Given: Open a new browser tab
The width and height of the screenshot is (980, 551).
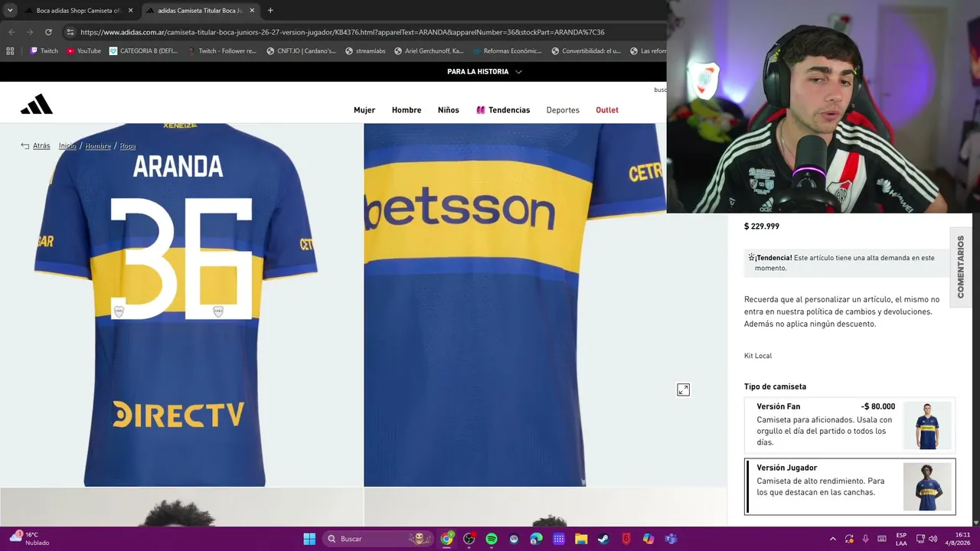Looking at the screenshot, I should coord(270,11).
